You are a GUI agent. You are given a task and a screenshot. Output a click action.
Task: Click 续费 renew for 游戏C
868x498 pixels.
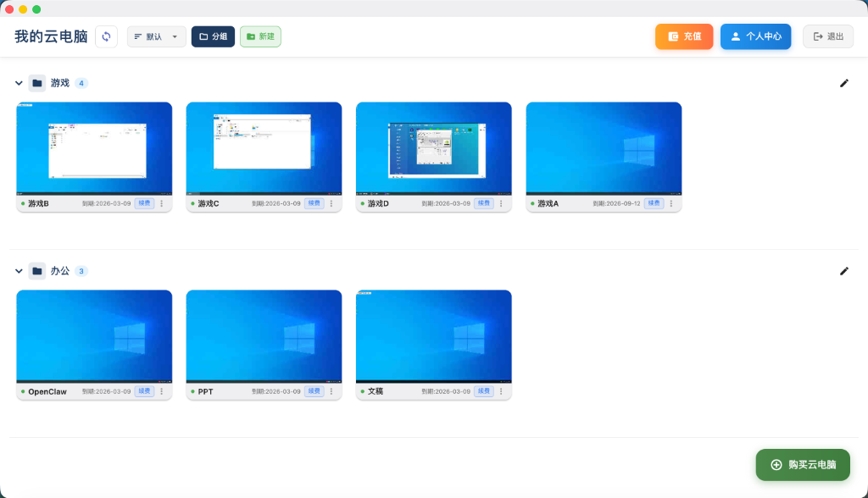pos(314,203)
